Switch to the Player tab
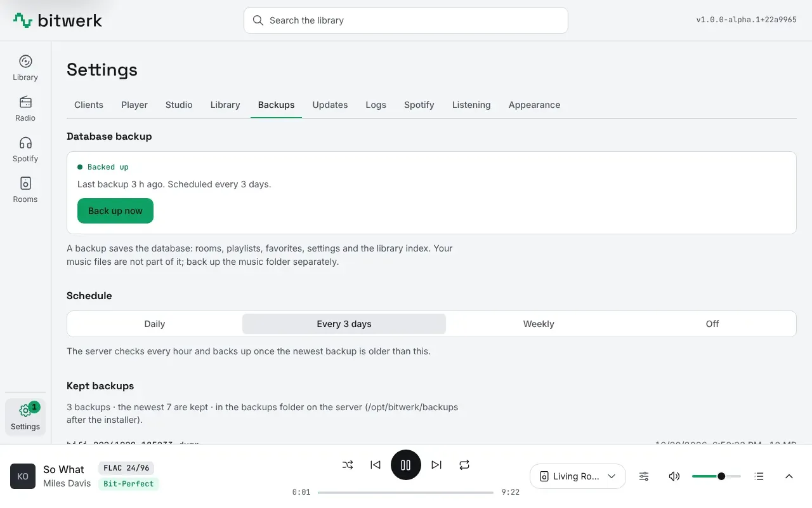 134,105
